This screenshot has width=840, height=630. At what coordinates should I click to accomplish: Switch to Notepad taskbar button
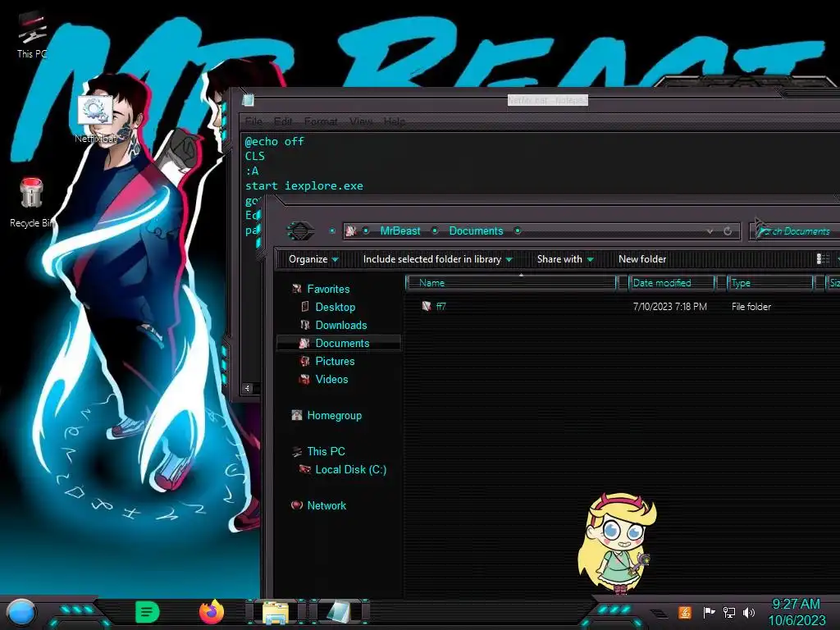pyautogui.click(x=340, y=612)
